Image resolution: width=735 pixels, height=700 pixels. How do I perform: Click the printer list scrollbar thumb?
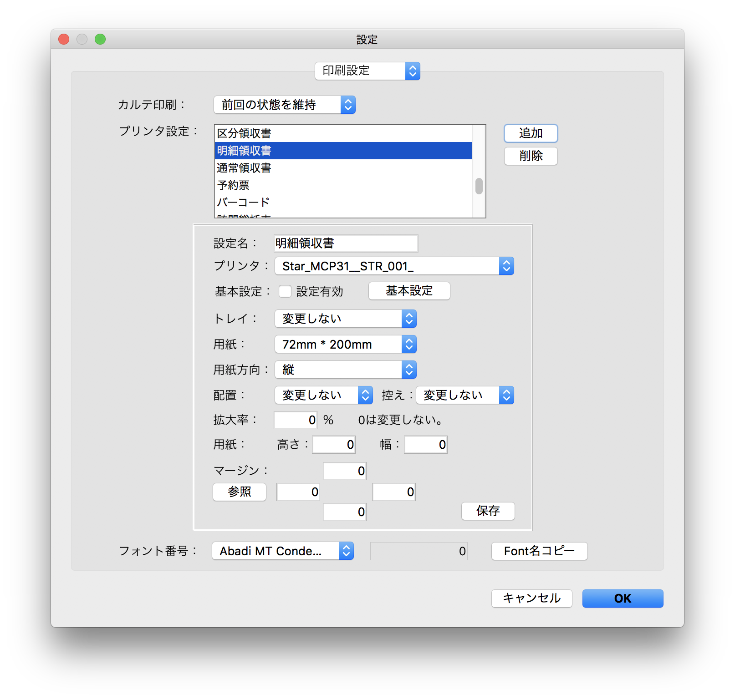(x=479, y=186)
